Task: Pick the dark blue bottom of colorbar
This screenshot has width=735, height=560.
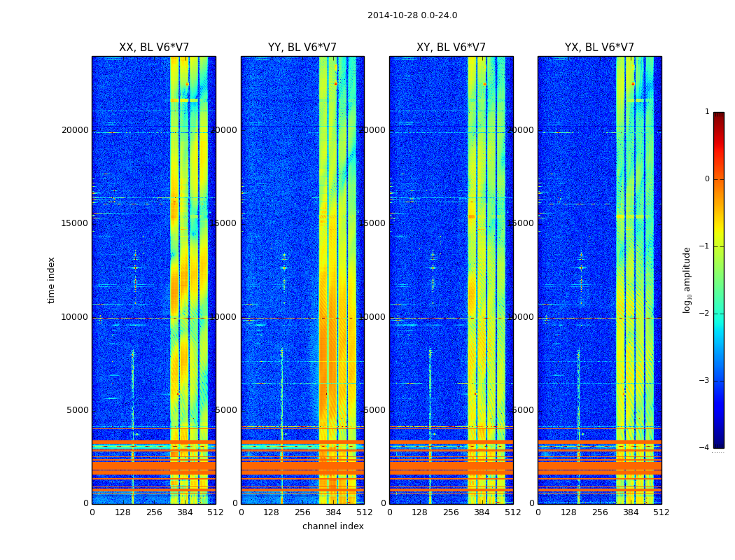Action: pos(718,444)
